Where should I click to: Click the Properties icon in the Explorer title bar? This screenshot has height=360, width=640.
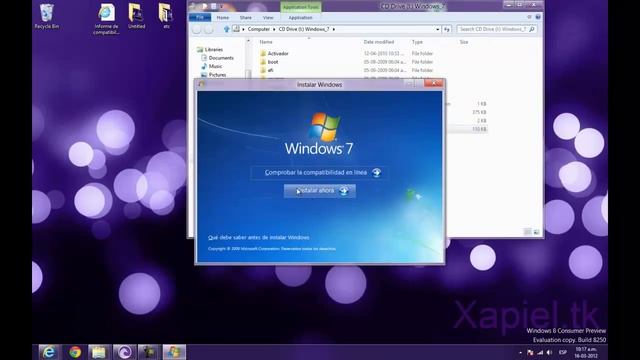(x=205, y=7)
